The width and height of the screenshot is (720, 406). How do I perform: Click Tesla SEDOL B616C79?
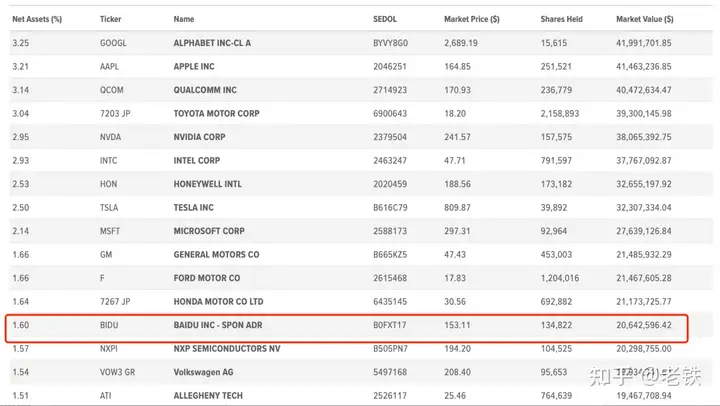point(390,208)
